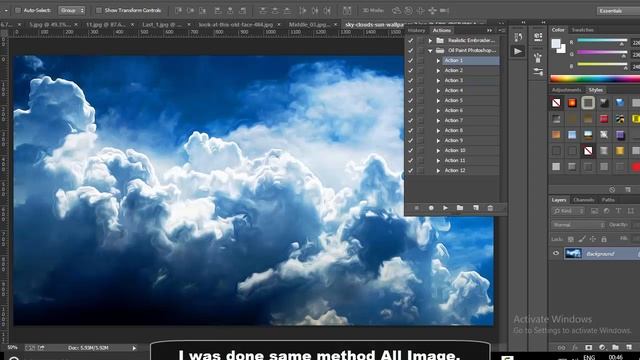Create a new style in the Styles panel
640x360 pixels.
pos(628,190)
